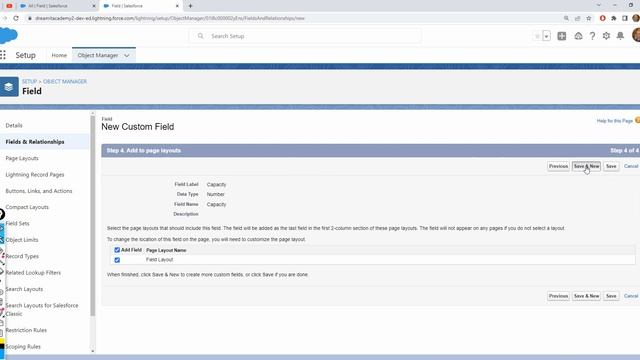
Task: Expand the Object Manager tab chevron
Action: coord(127,56)
